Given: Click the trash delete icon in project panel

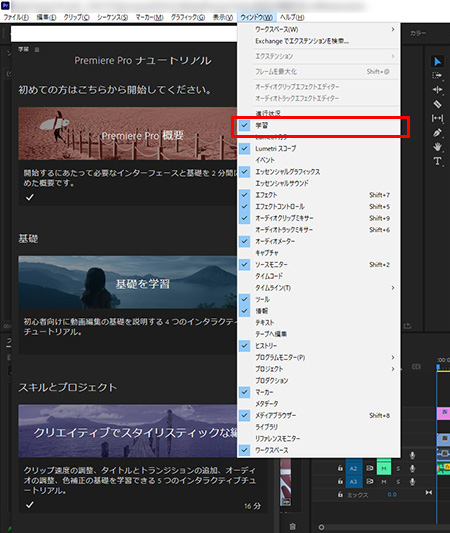Looking at the screenshot, I should tap(293, 527).
